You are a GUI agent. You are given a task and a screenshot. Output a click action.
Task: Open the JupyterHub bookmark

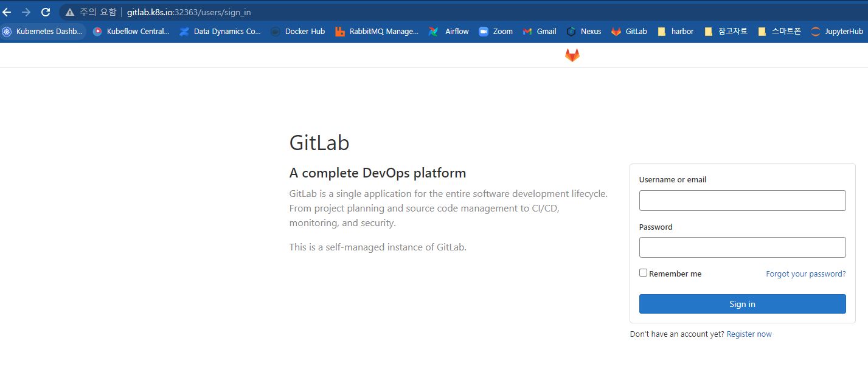click(x=837, y=32)
